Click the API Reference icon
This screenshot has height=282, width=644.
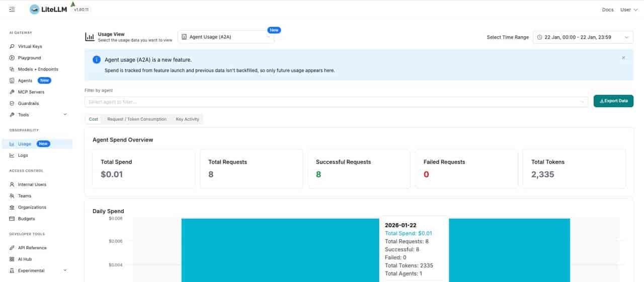pyautogui.click(x=12, y=248)
